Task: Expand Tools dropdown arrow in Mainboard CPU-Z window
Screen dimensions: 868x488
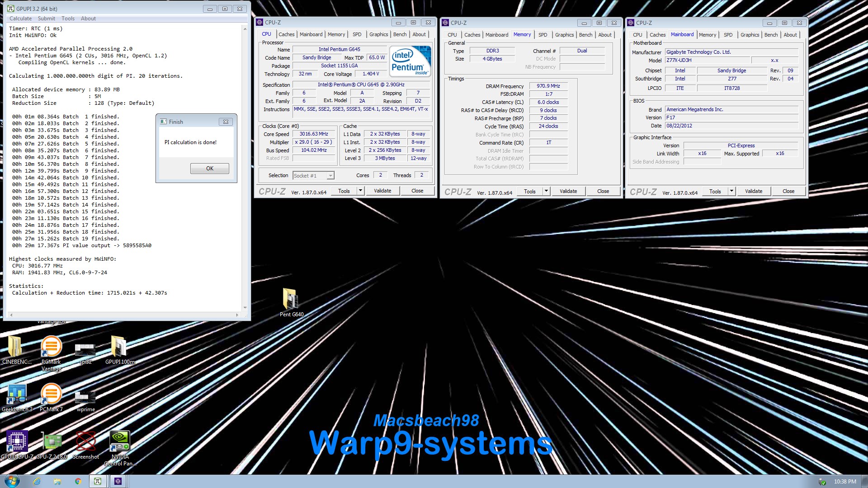Action: tap(731, 191)
